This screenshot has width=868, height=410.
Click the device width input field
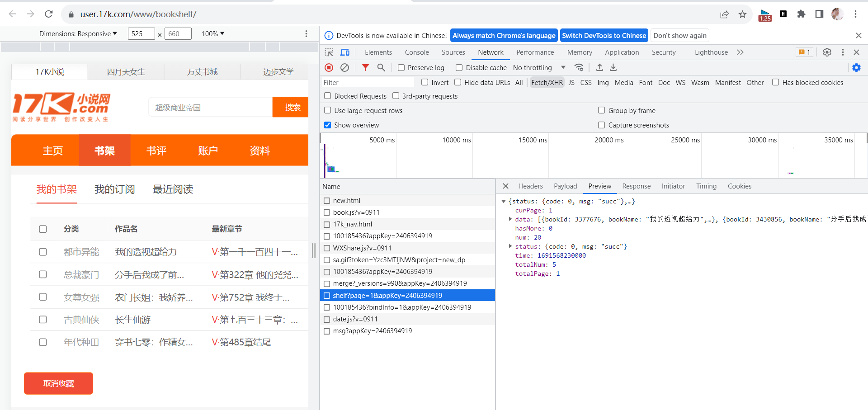[141, 34]
